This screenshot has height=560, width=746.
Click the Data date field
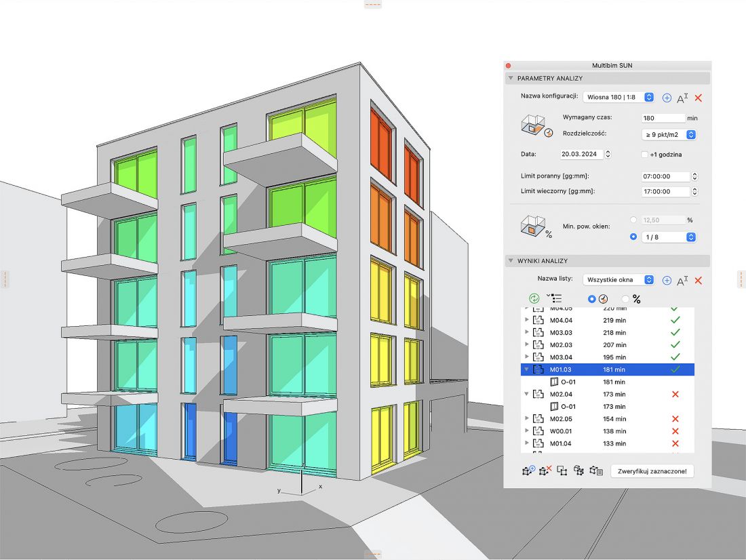click(581, 154)
